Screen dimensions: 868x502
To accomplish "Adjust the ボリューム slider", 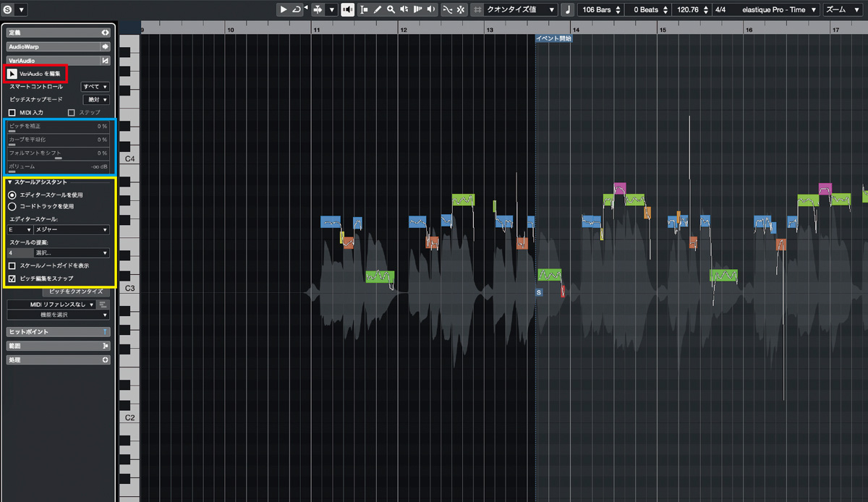I will coord(58,168).
